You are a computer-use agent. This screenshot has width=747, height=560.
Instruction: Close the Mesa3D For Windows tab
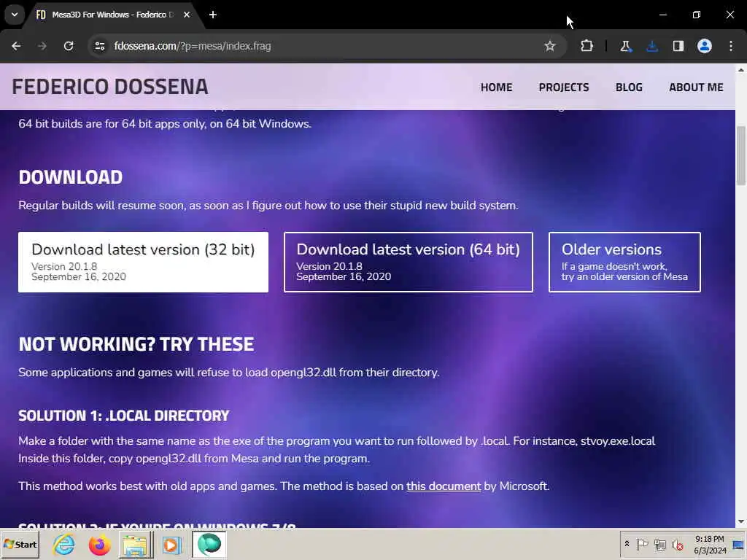click(x=187, y=15)
